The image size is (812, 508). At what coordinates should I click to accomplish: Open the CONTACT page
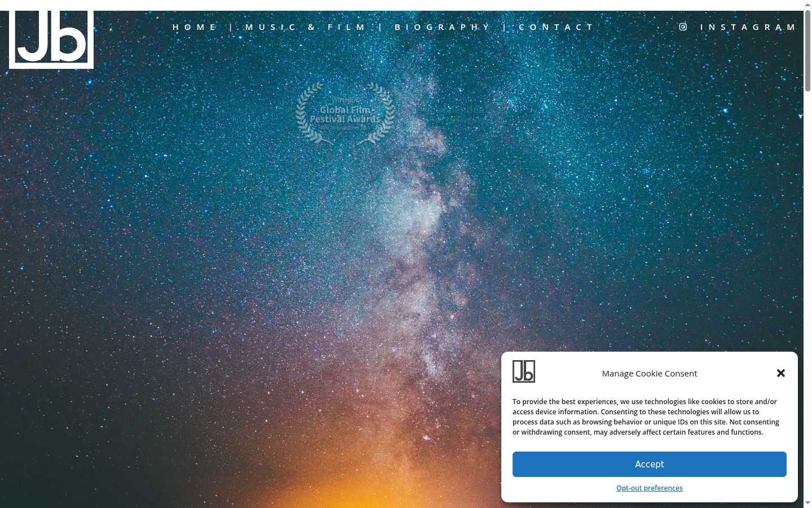click(x=557, y=27)
